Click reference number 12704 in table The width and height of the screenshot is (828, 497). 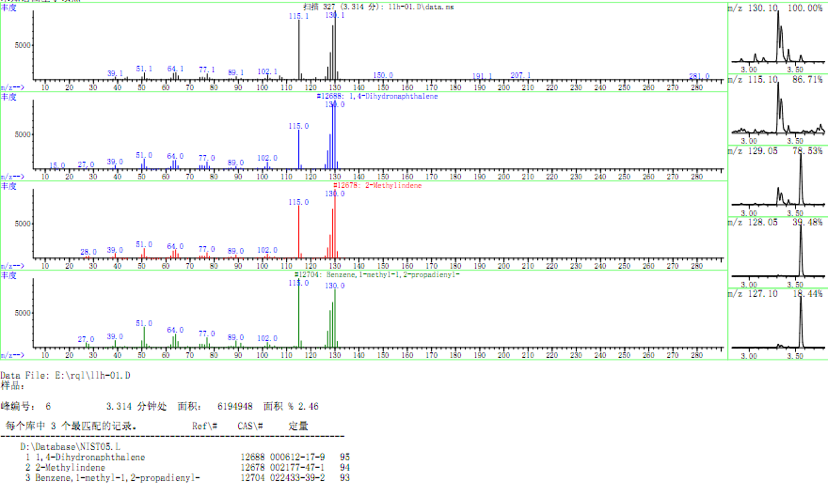point(252,477)
